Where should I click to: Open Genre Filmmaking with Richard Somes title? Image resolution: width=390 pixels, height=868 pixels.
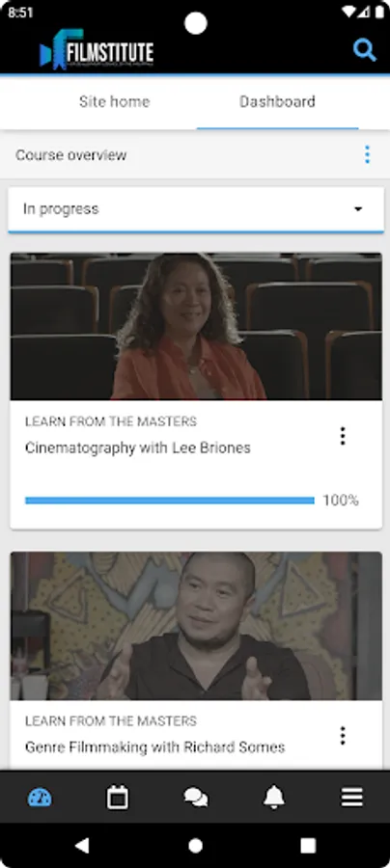[155, 747]
